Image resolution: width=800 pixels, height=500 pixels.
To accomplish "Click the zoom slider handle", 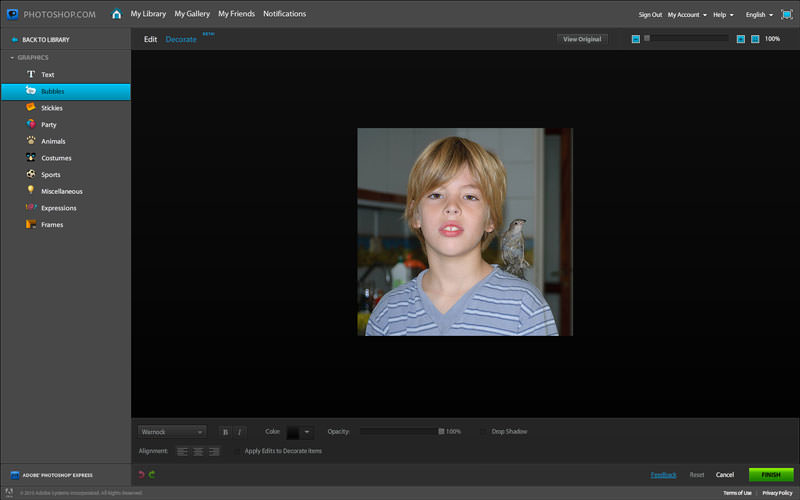I will pyautogui.click(x=647, y=38).
